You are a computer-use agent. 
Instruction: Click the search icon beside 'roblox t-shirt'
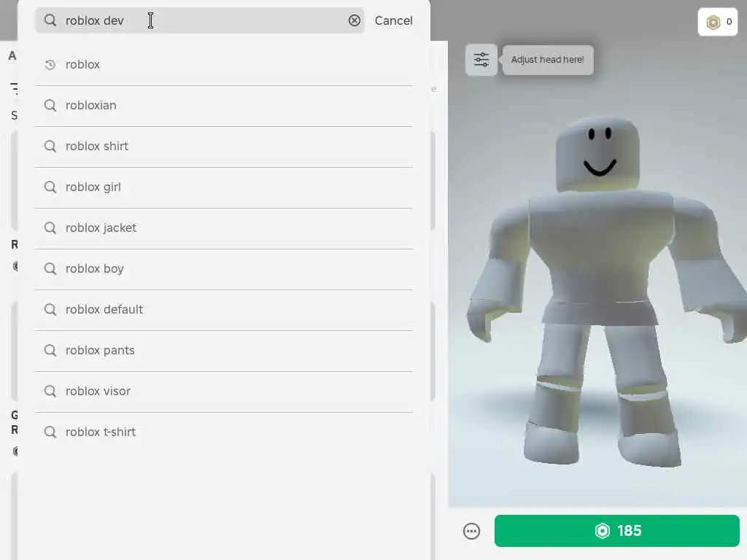point(50,432)
